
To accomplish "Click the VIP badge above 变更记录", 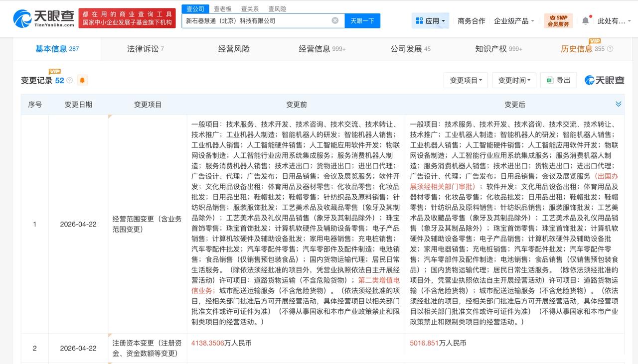I will point(55,71).
